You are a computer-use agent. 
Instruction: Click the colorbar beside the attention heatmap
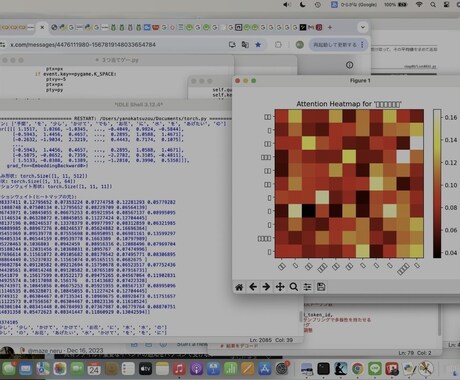click(437, 183)
